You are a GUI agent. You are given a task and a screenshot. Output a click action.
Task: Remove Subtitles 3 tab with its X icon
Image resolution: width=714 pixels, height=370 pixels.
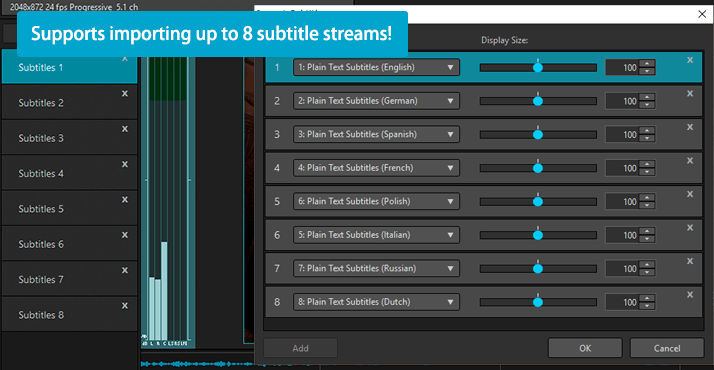pyautogui.click(x=125, y=129)
